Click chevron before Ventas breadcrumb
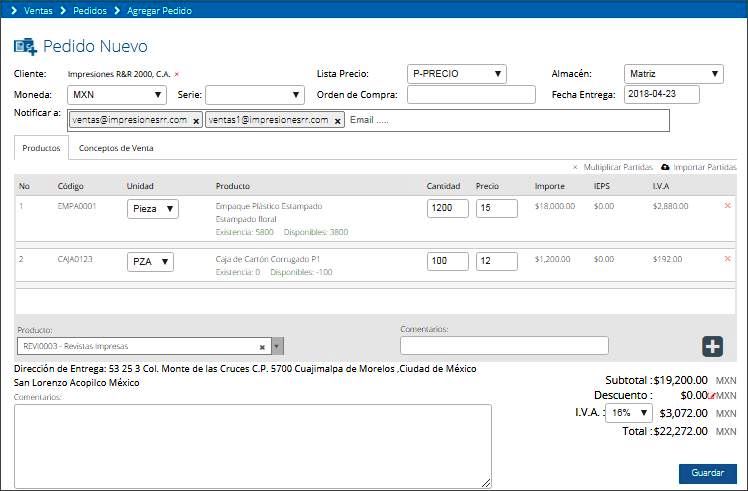 click(x=14, y=10)
